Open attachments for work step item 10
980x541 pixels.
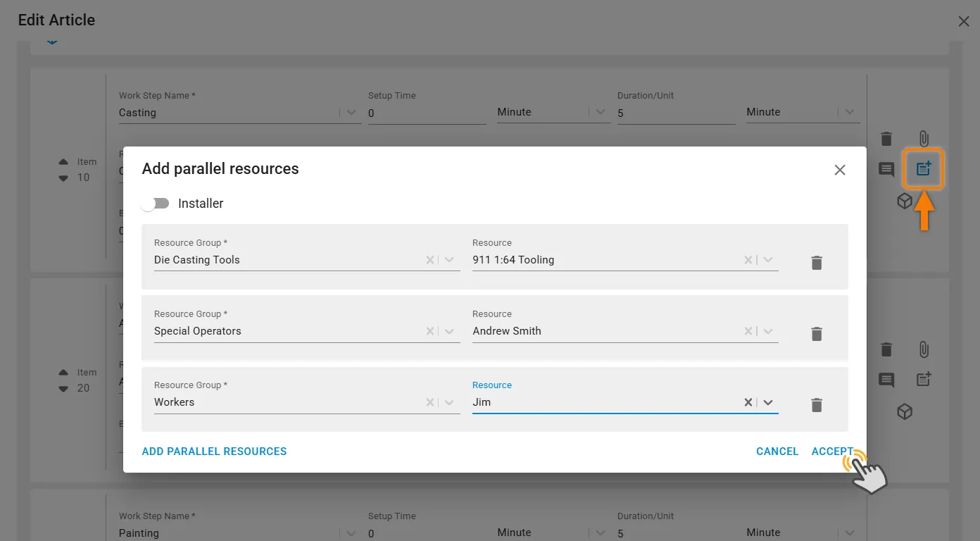tap(924, 139)
